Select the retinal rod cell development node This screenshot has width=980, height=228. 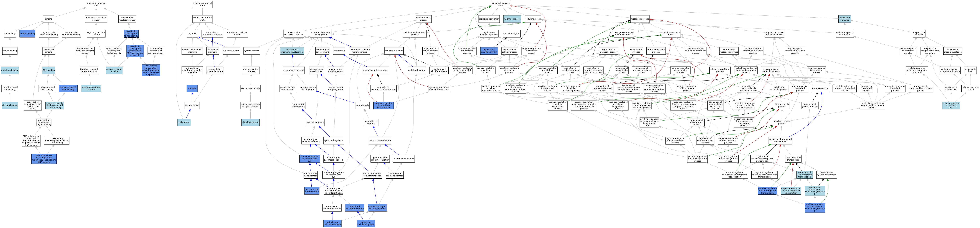(x=366, y=223)
